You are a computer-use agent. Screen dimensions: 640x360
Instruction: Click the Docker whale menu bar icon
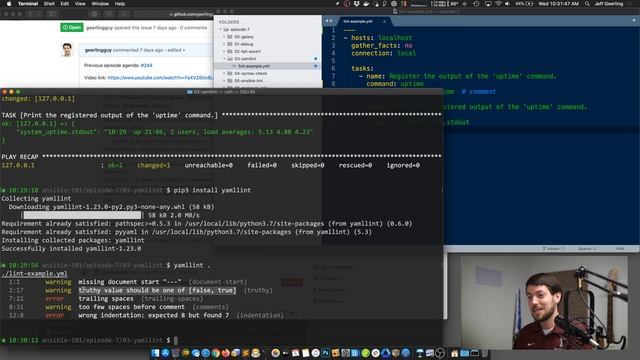(367, 4)
